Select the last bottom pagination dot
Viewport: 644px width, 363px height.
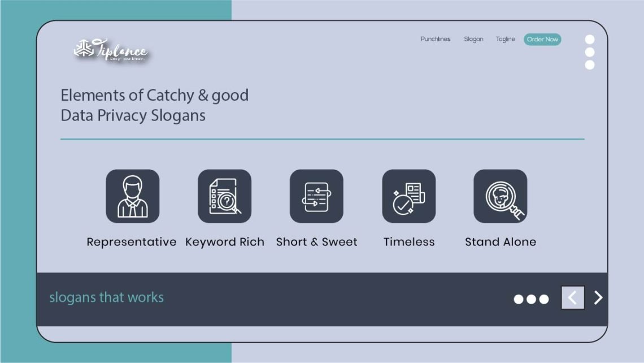click(543, 299)
